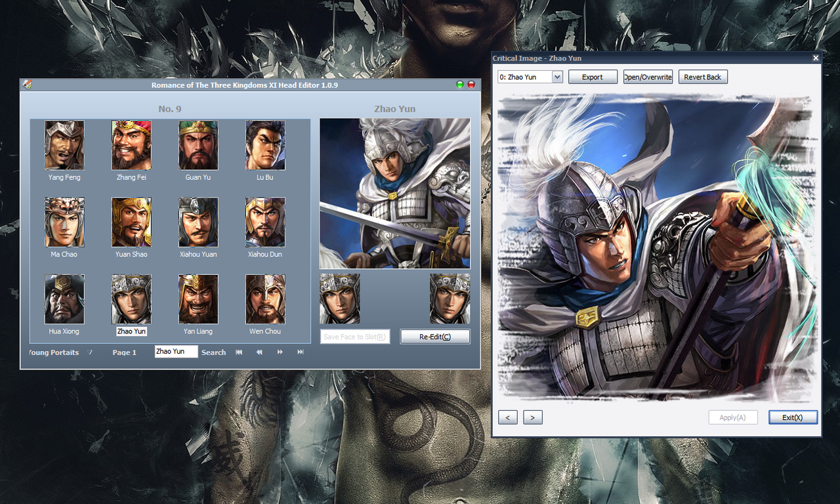Click the critical image of Zhao Yun
Screen dimensions: 840x504
click(x=658, y=247)
